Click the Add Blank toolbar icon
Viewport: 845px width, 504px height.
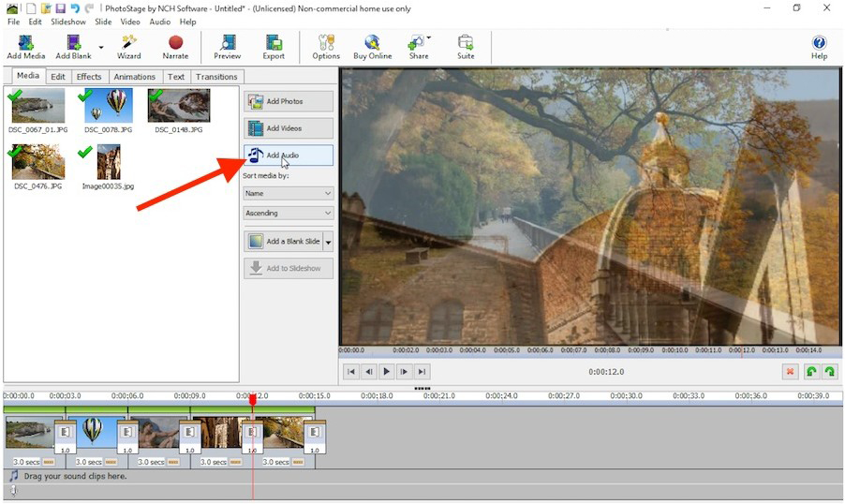pos(73,47)
